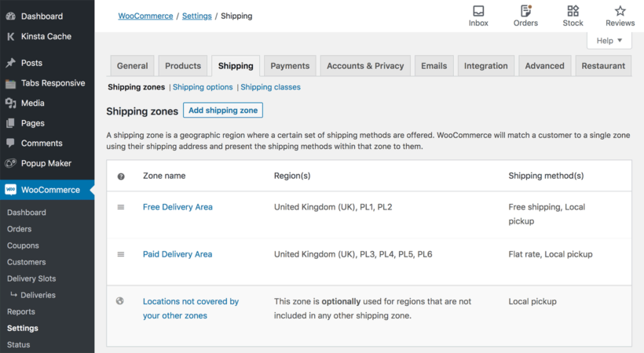Open the Pages menu item
This screenshot has width=644, height=353.
coord(32,123)
